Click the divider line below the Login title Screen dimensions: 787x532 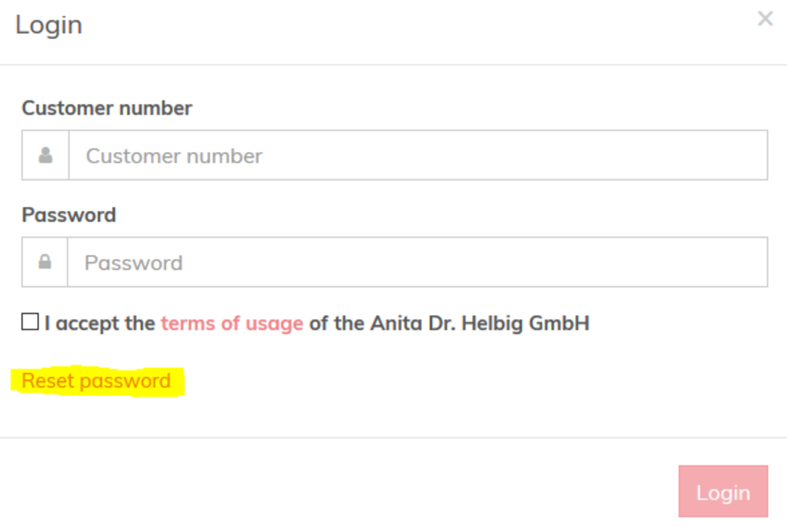(393, 65)
